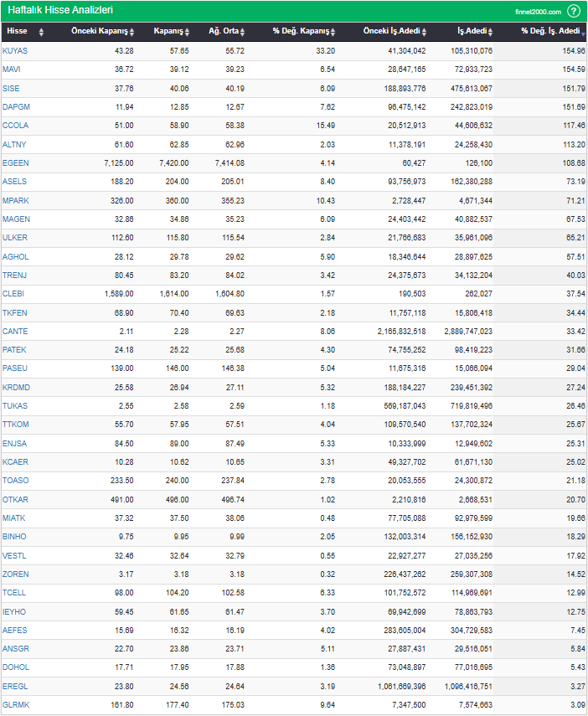Visit the finnet2000.com link
Screen dimensions: 588x716
tap(538, 12)
